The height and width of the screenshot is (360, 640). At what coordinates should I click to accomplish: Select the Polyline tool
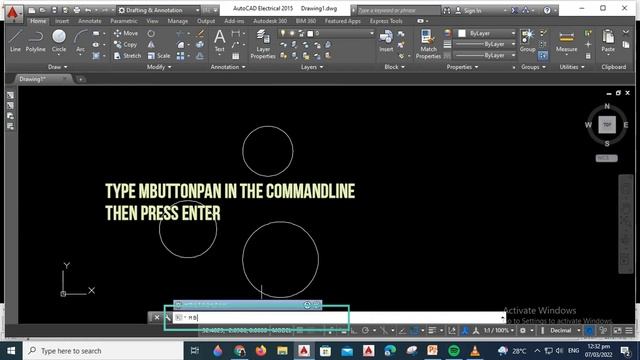tap(36, 41)
